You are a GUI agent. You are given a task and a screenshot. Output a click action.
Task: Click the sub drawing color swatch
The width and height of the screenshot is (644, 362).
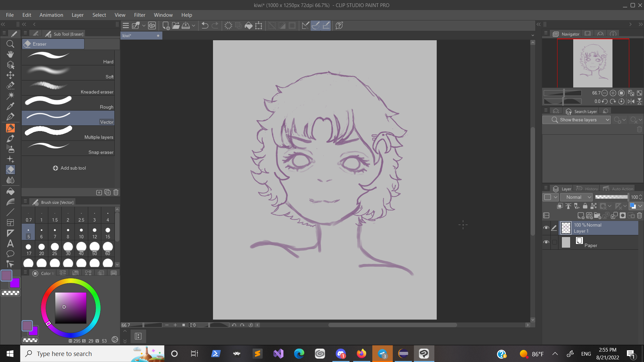point(15,284)
